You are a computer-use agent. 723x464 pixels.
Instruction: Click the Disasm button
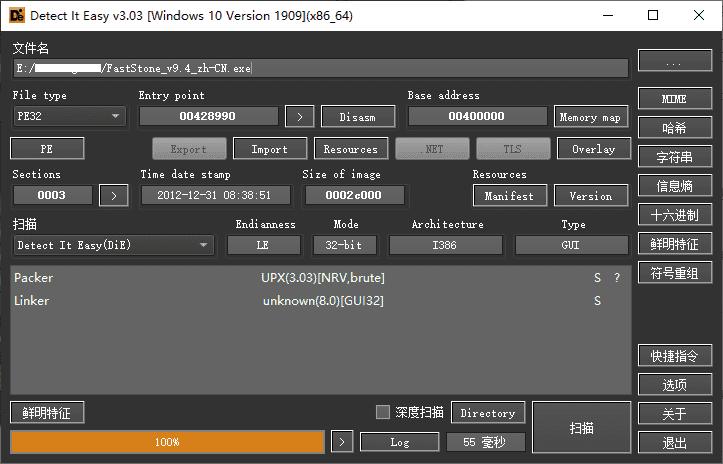(357, 117)
